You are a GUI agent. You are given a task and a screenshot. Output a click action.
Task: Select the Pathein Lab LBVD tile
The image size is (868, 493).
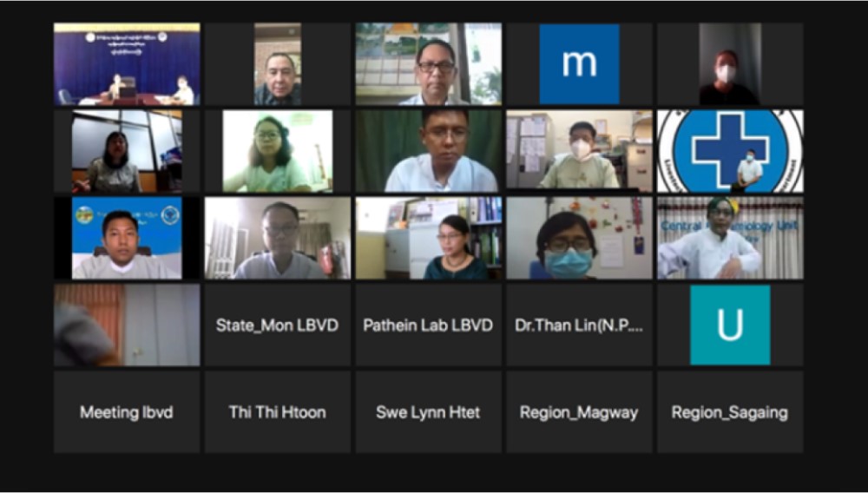[x=429, y=325]
